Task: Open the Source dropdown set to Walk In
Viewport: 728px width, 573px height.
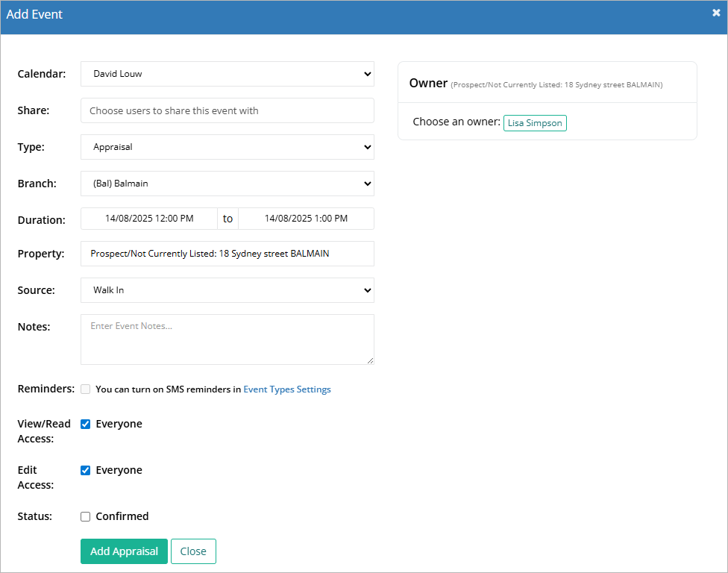Action: click(x=227, y=290)
